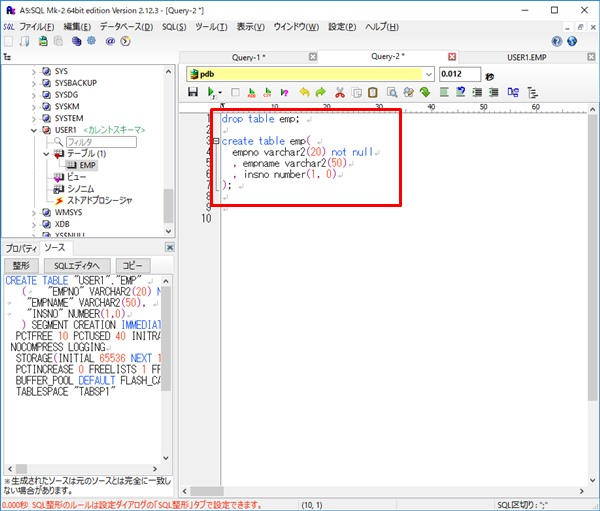This screenshot has width=600, height=511.
Task: Run the SQL with the green play icon
Action: (x=211, y=92)
